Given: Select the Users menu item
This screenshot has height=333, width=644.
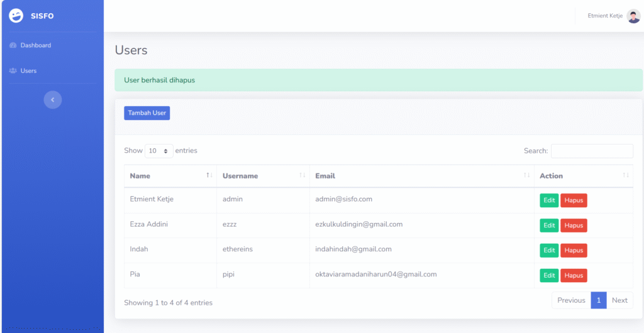Looking at the screenshot, I should pyautogui.click(x=28, y=71).
